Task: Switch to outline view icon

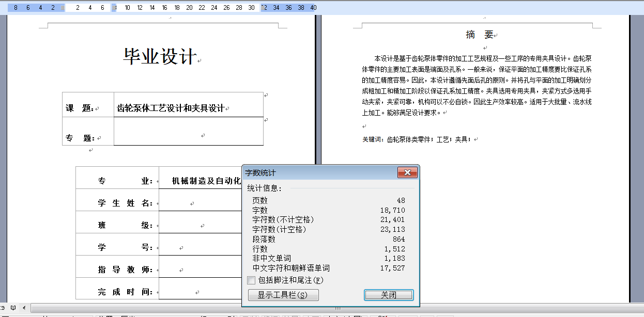Action: [x=3, y=308]
